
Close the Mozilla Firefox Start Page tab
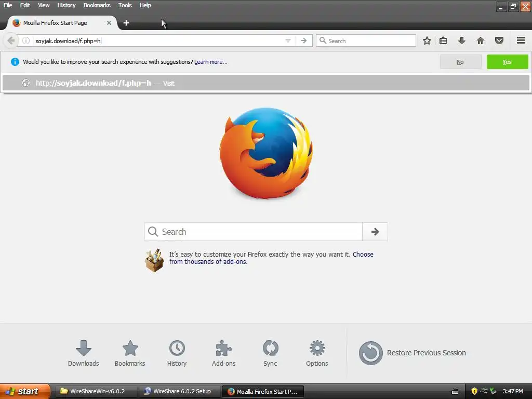(109, 23)
